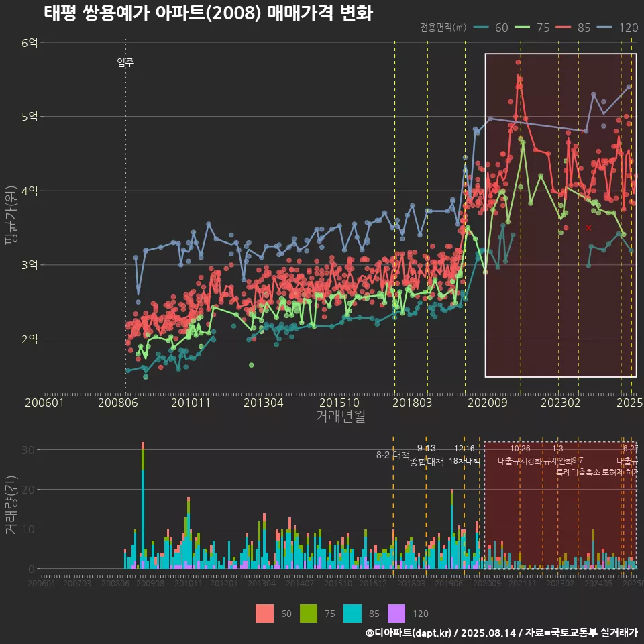Viewport: 644px width, 644px height.
Task: Click the 특례대출축소 policy annotation
Action: [578, 472]
